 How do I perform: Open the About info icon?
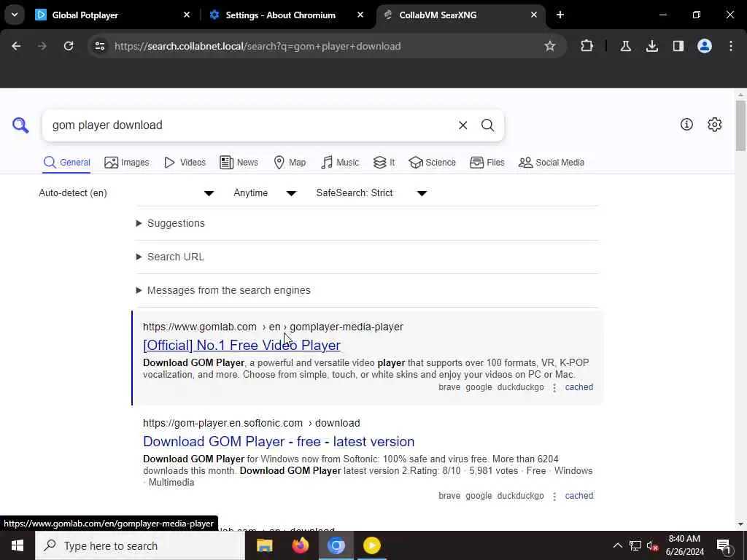(x=686, y=124)
